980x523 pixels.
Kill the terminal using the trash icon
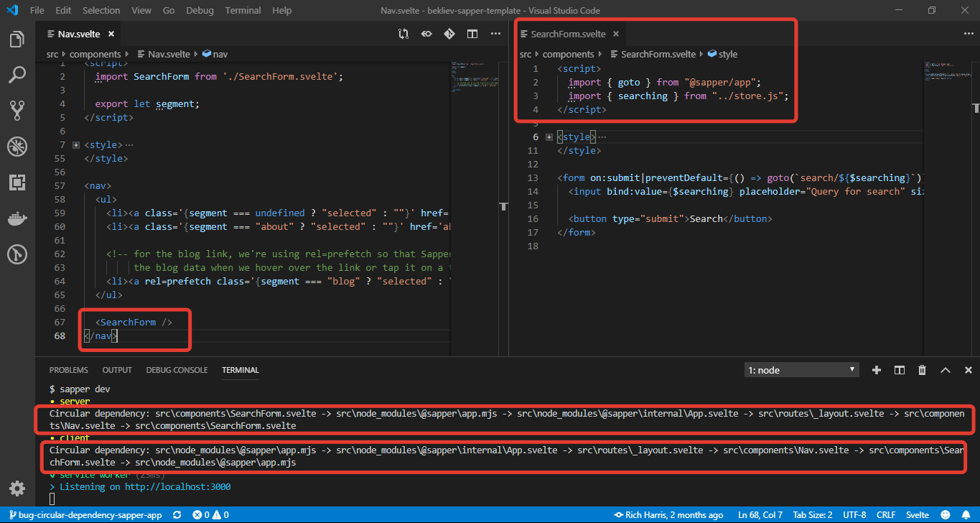pos(922,369)
